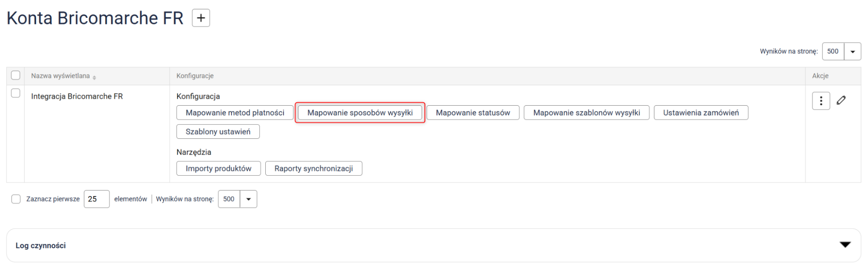Screen dimensions: 868x270
Task: Click the pencil edit icon
Action: coord(841,100)
